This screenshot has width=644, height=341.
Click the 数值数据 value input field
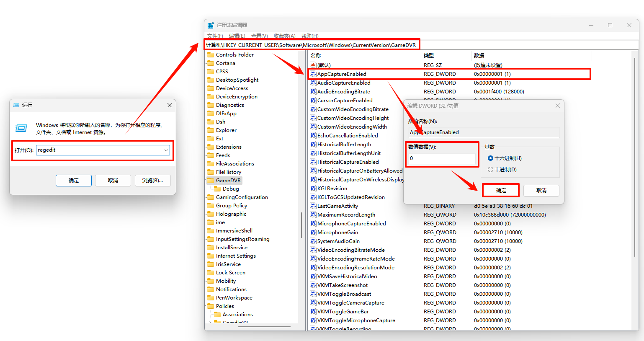click(442, 158)
